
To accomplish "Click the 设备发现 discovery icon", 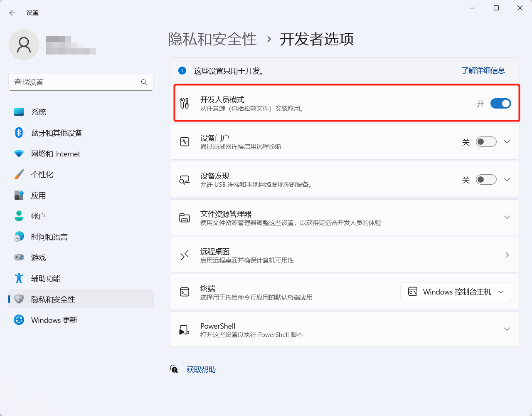I will 185,180.
